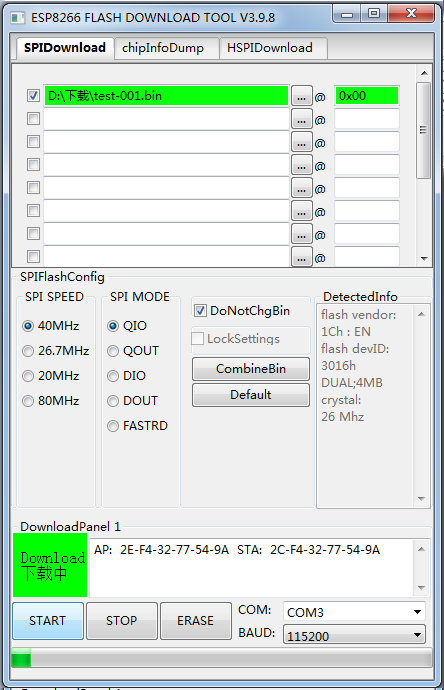Click the download progress bar
The width and height of the screenshot is (444, 690).
[x=221, y=659]
